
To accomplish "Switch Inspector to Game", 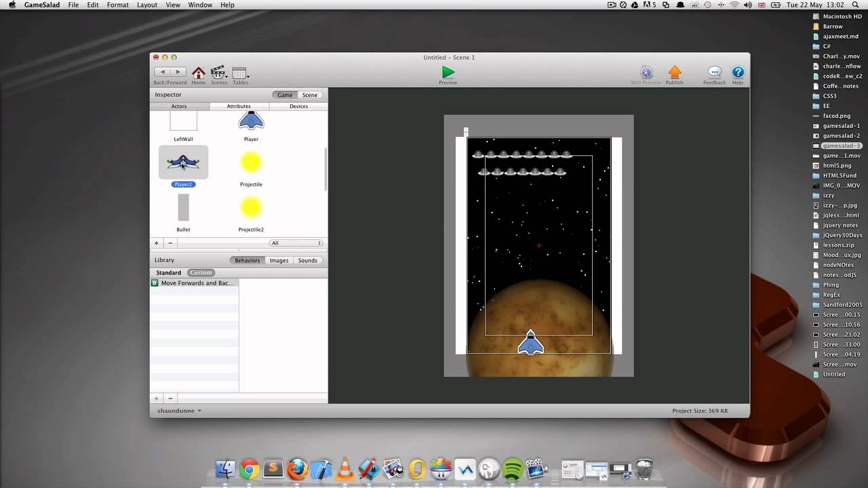I will (285, 95).
